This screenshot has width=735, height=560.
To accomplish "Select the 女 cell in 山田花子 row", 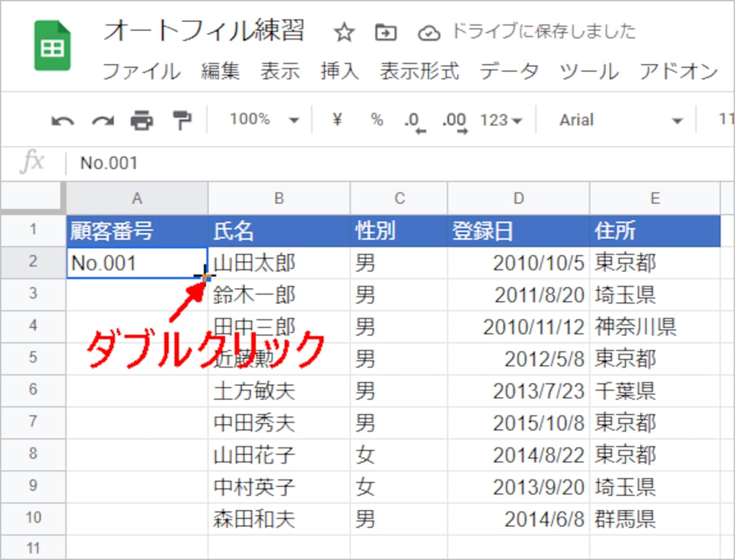I will [399, 454].
